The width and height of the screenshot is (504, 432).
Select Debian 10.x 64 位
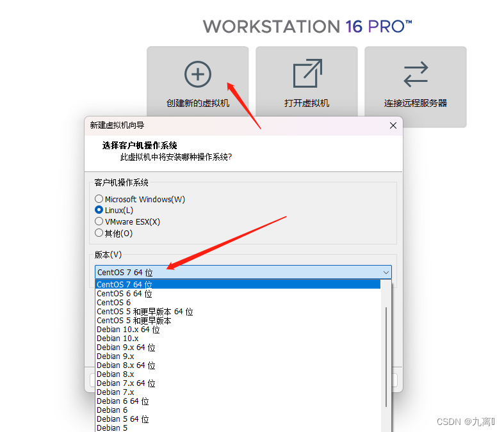click(238, 330)
